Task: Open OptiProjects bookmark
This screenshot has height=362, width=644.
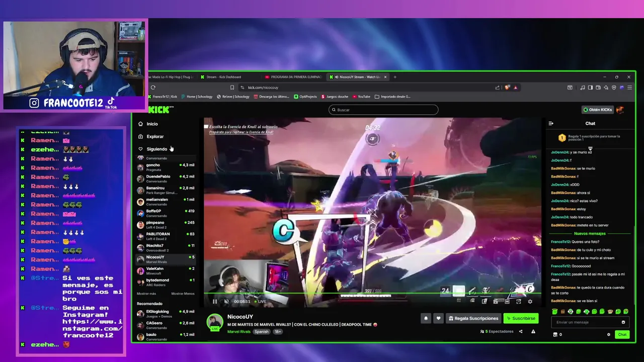Action: [305, 97]
